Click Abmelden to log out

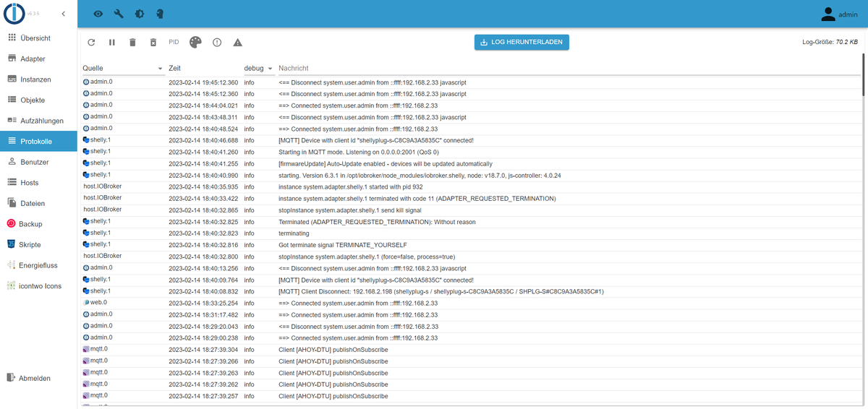(38, 378)
